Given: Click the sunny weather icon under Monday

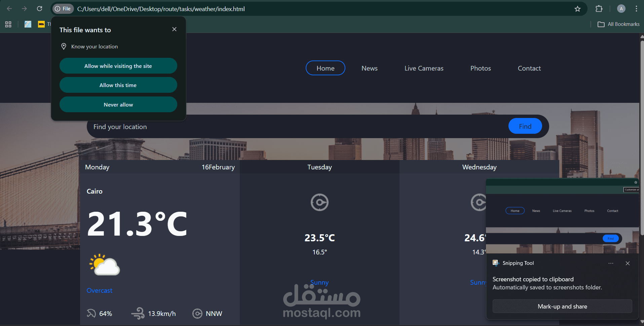Looking at the screenshot, I should pyautogui.click(x=104, y=265).
